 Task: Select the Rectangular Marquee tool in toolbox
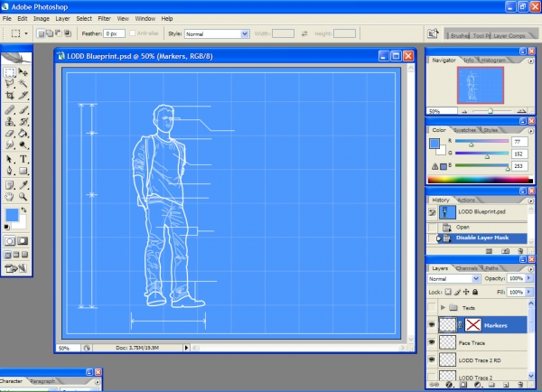(x=10, y=72)
